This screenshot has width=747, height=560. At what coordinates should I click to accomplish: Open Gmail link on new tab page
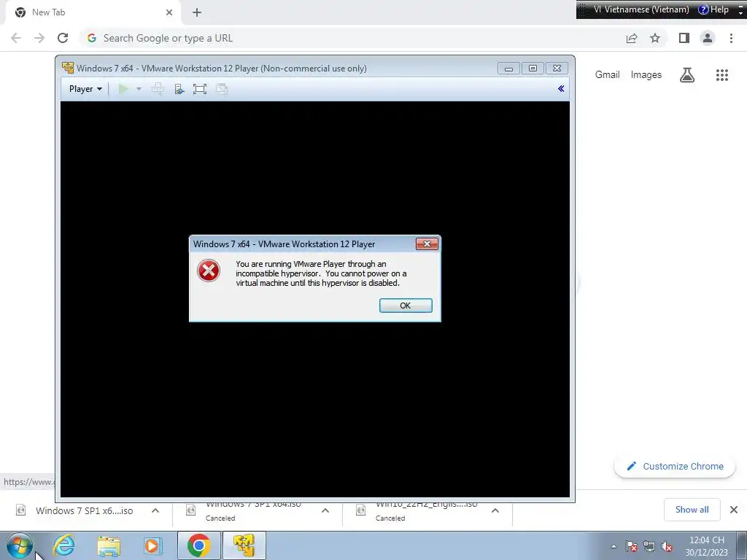point(607,75)
